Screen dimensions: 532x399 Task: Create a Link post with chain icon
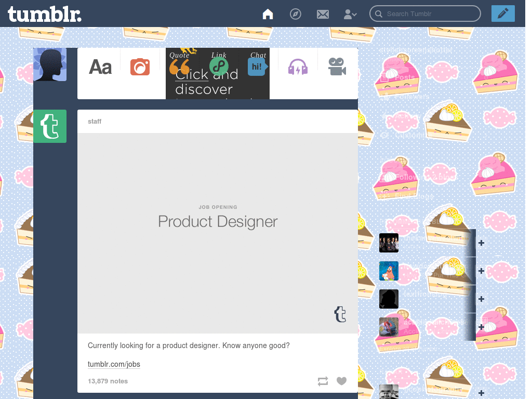click(x=219, y=66)
